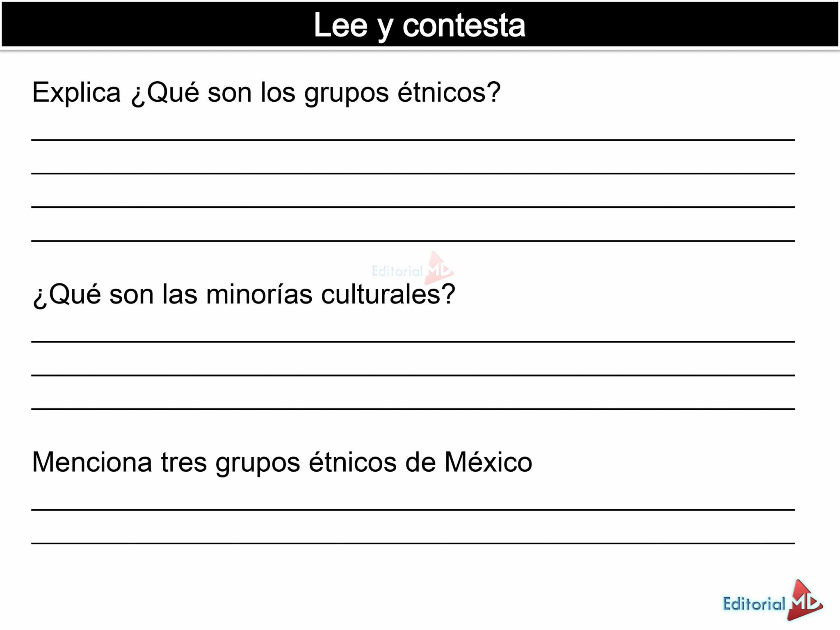Click the fourth answer line under grupos étnicos question
Screen dimensions: 840x630
pyautogui.click(x=413, y=240)
